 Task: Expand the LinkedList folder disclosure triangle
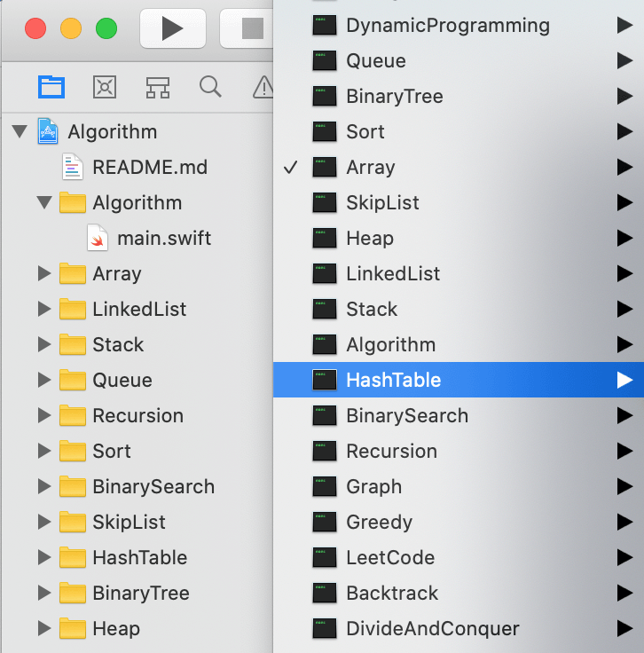click(x=44, y=309)
